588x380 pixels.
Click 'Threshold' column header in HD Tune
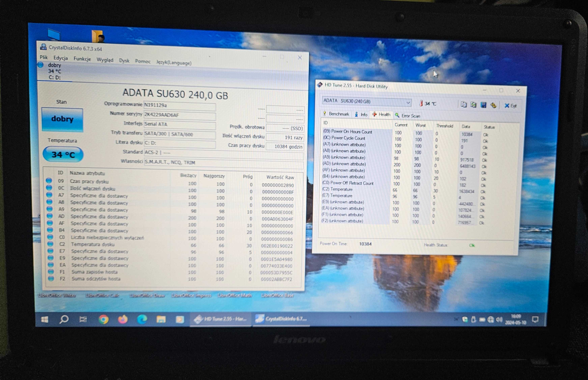tap(444, 126)
